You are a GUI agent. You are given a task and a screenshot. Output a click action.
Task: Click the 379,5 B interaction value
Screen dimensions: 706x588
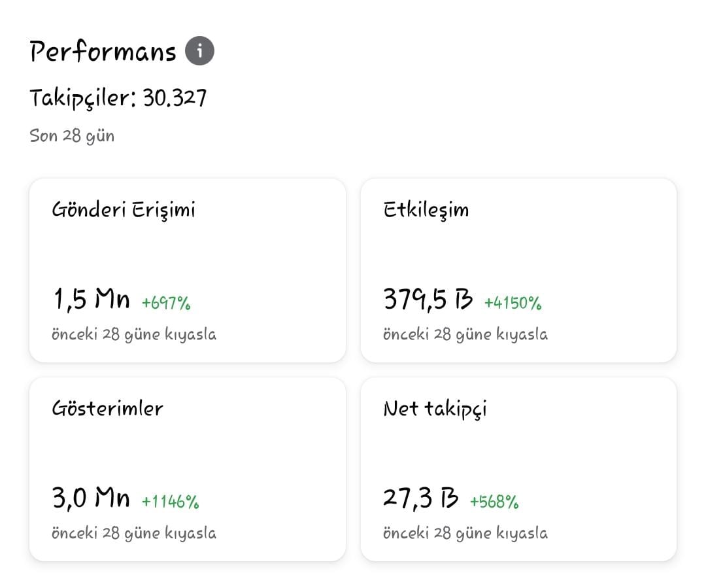(x=428, y=299)
